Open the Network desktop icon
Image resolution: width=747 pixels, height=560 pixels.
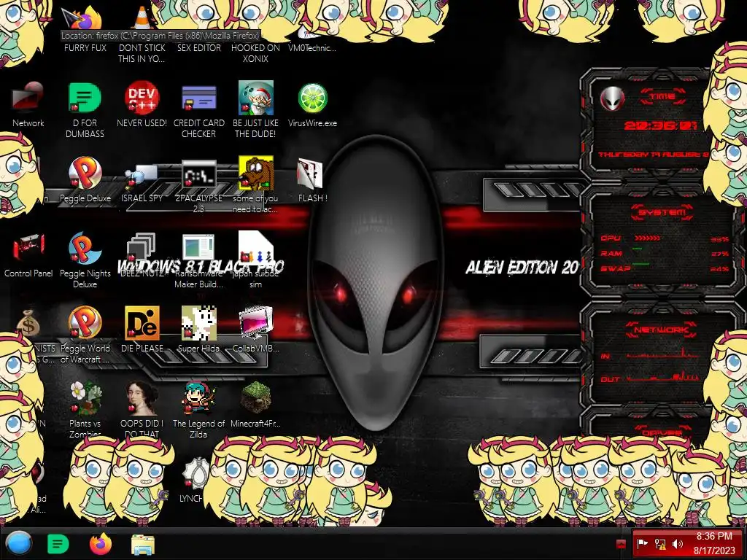28,97
